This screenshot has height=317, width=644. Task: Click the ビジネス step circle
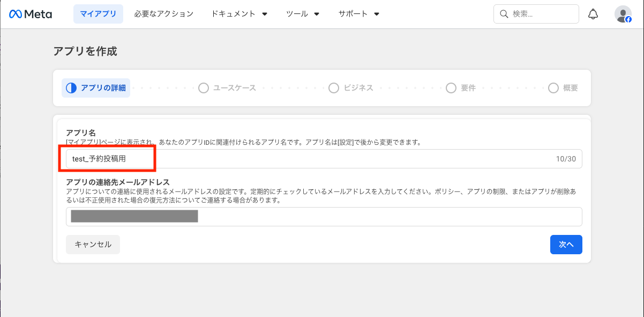point(334,88)
